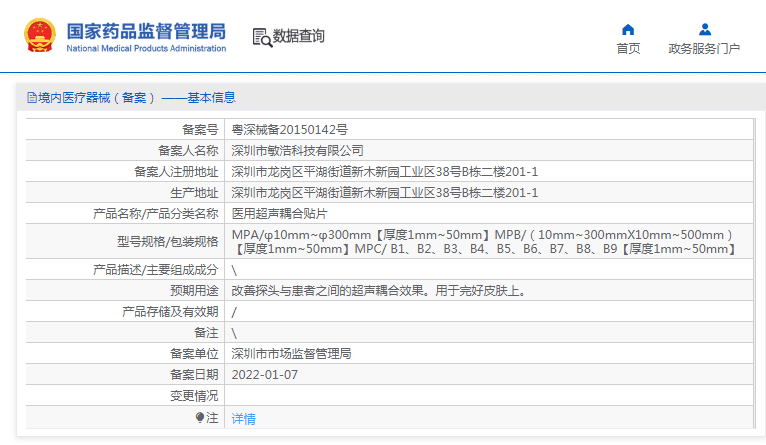Image resolution: width=766 pixels, height=445 pixels.
Task: Click 国家药品监督管理局 site title
Action: coord(146,31)
